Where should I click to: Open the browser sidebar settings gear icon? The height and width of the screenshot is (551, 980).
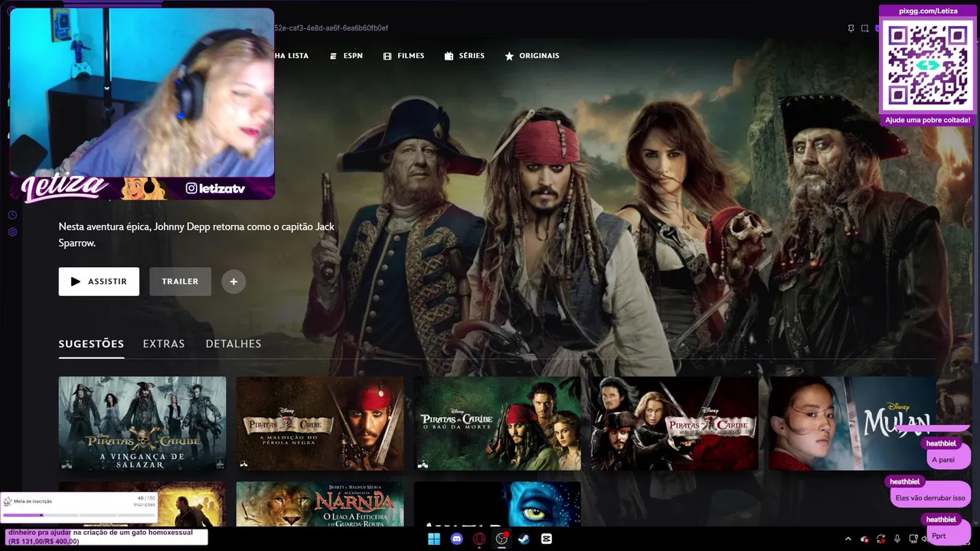[12, 232]
